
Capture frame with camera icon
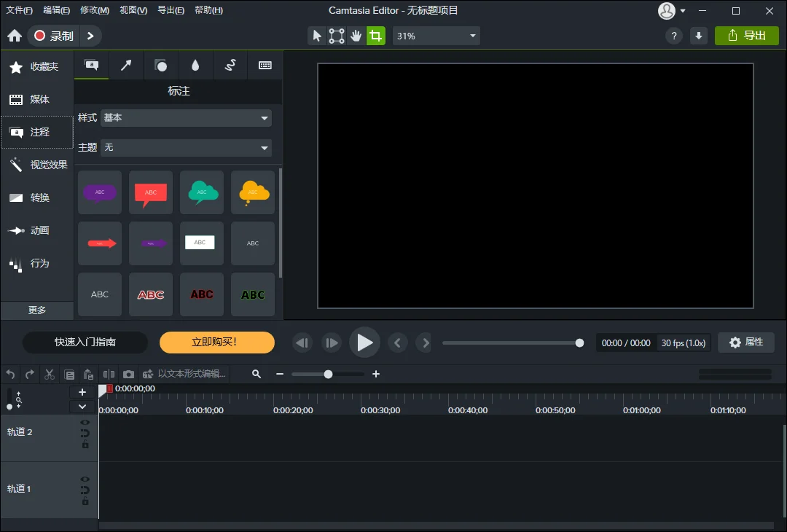[128, 375]
